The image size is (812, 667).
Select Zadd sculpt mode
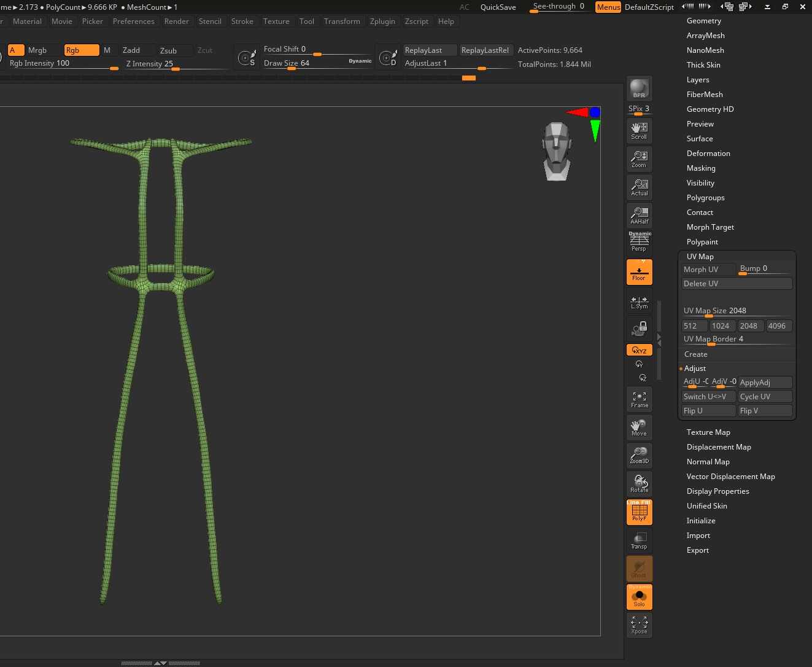click(x=131, y=50)
